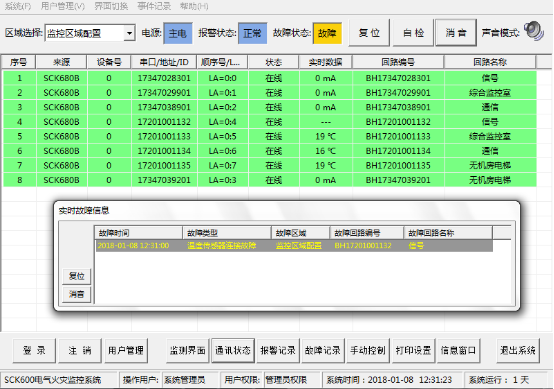Open the 故障记录 fault records view
554x389 pixels.
tap(323, 350)
